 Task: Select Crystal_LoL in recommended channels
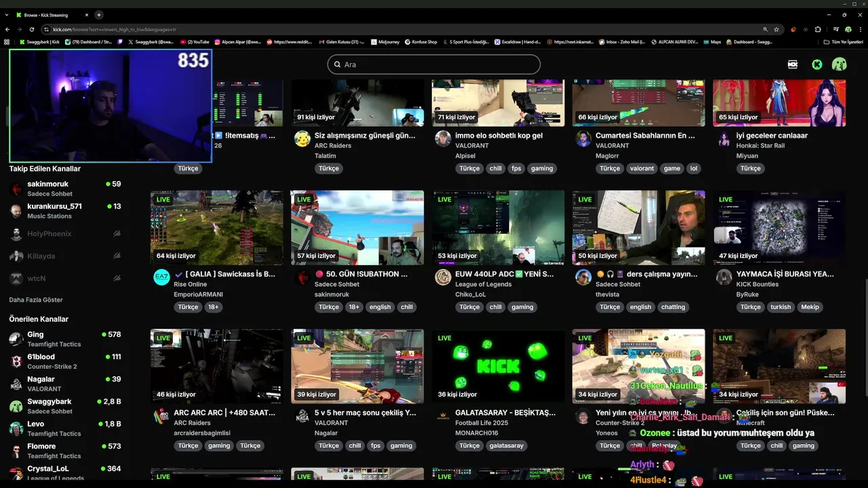click(65, 472)
